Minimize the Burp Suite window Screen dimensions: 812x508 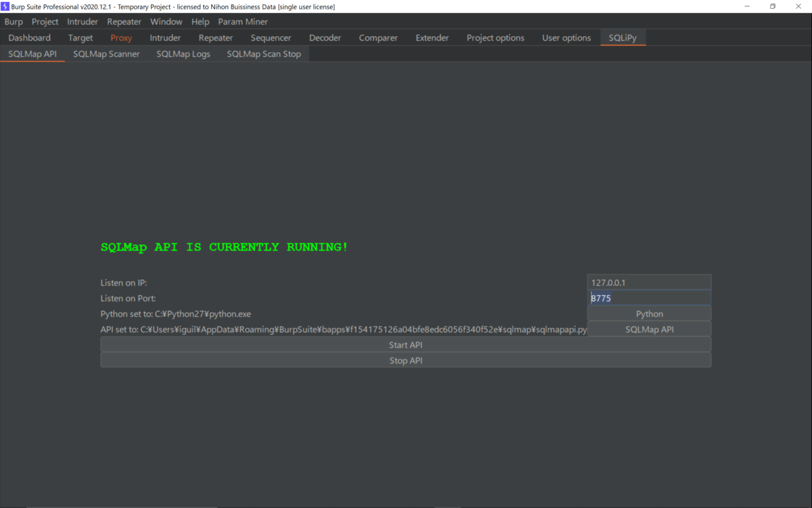(748, 6)
